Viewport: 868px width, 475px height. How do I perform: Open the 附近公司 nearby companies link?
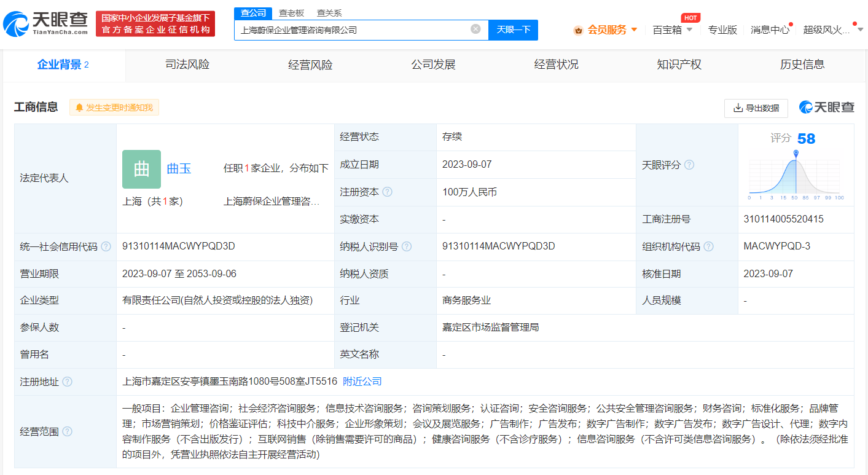tap(362, 381)
